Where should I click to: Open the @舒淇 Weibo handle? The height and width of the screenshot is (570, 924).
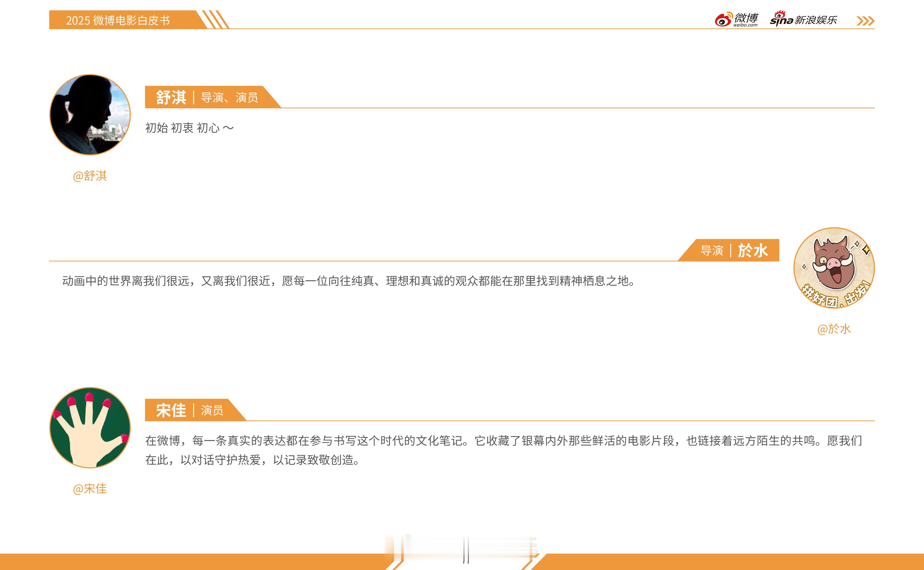[90, 176]
